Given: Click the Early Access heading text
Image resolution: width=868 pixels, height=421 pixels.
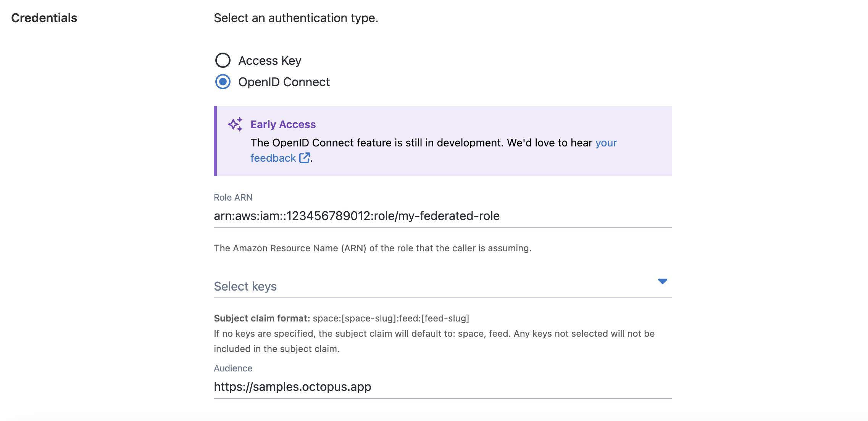Looking at the screenshot, I should click(x=283, y=124).
